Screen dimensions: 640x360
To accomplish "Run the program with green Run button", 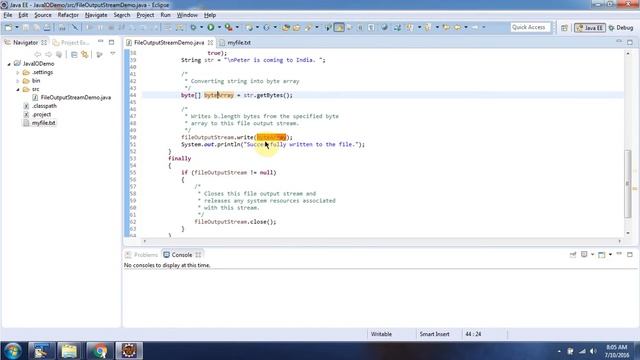I will coord(211,27).
